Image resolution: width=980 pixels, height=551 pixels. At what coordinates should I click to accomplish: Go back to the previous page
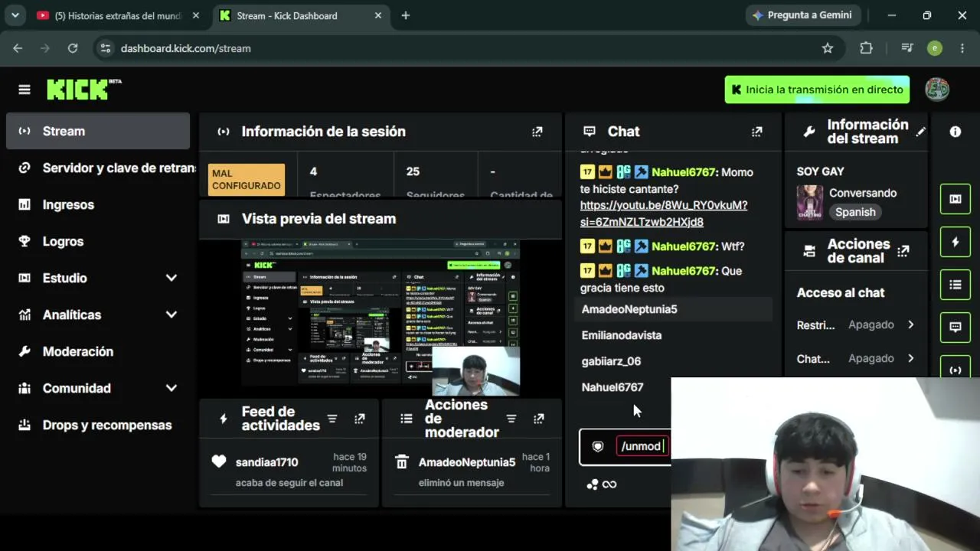click(18, 48)
